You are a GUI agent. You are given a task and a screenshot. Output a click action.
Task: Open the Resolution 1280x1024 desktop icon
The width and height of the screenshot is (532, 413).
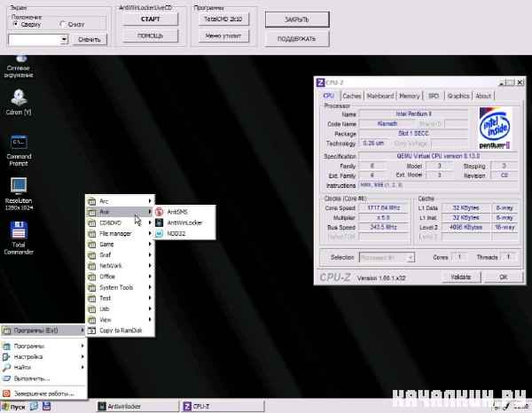point(19,193)
